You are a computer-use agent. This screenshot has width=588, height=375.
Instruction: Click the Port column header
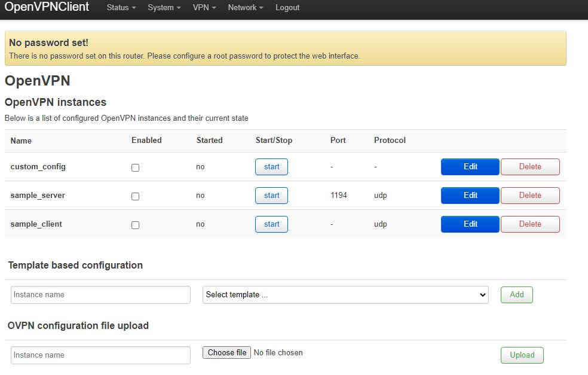click(x=338, y=141)
